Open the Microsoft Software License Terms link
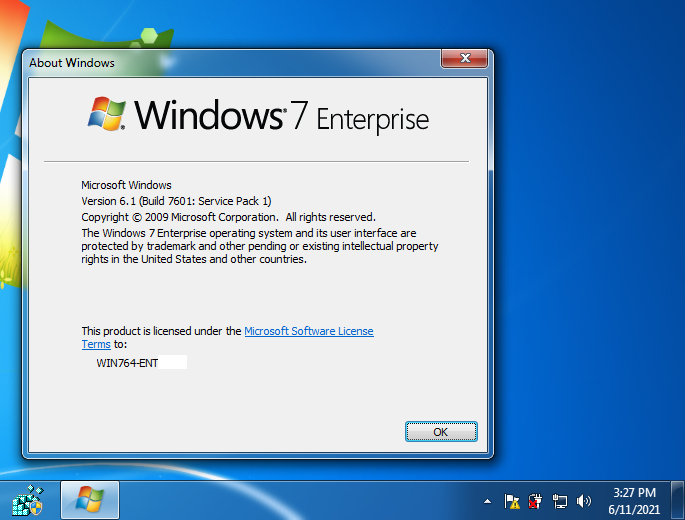The width and height of the screenshot is (685, 520). (308, 331)
